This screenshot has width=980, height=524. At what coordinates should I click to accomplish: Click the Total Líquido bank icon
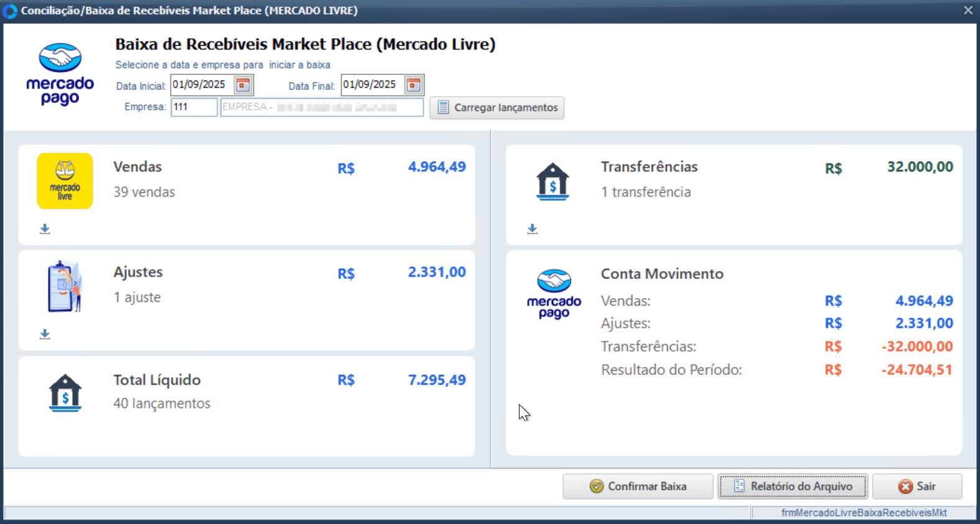point(65,393)
